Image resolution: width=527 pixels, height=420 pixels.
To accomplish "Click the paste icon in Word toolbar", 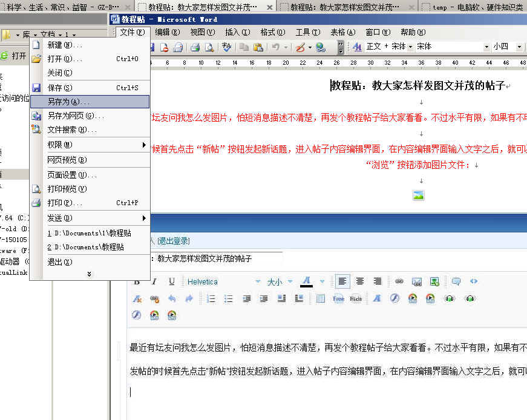I will (258, 47).
